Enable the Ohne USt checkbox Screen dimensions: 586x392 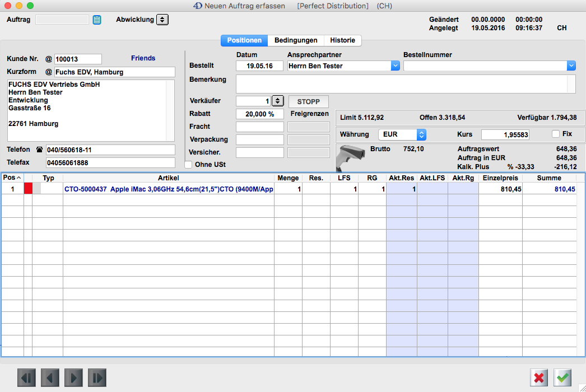click(x=188, y=165)
